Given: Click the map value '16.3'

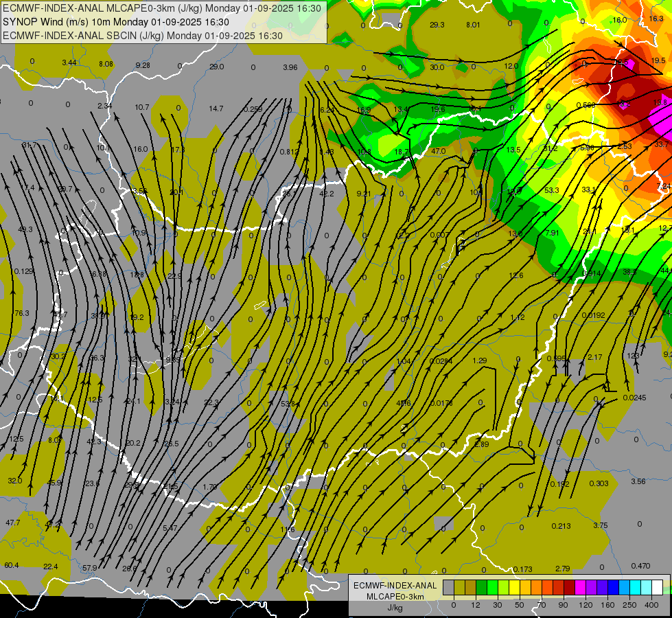Looking at the screenshot, I should click(x=656, y=19).
